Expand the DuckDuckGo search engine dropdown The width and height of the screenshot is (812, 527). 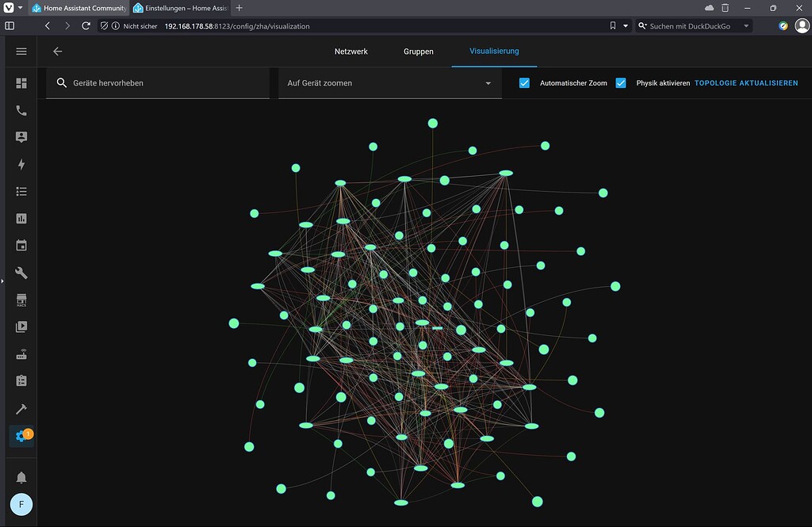coord(746,26)
